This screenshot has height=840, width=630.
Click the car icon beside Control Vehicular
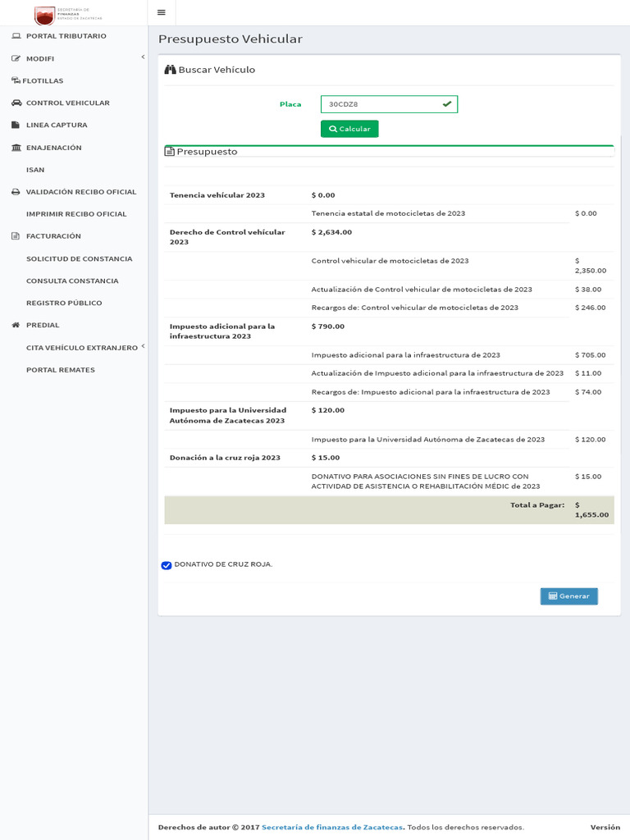(16, 103)
